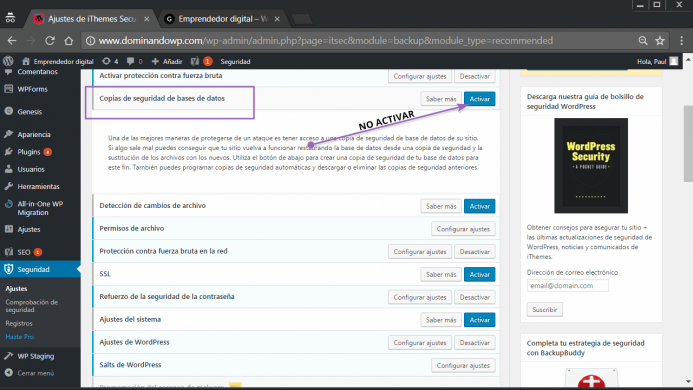Click Copias de seguridad de bases de datos title
Image resolution: width=693 pixels, height=390 pixels.
pos(162,98)
